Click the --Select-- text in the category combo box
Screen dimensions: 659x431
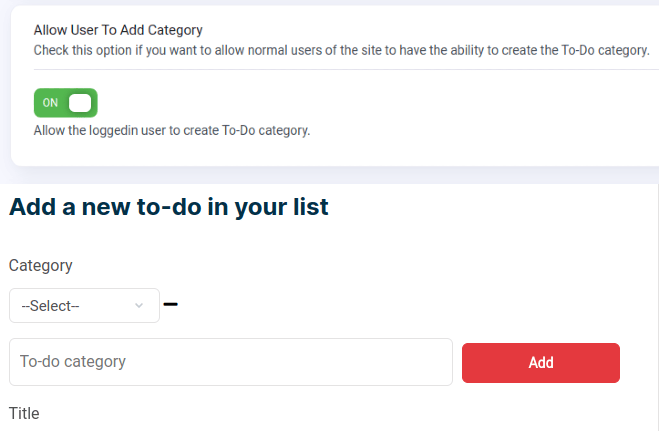[x=50, y=306]
